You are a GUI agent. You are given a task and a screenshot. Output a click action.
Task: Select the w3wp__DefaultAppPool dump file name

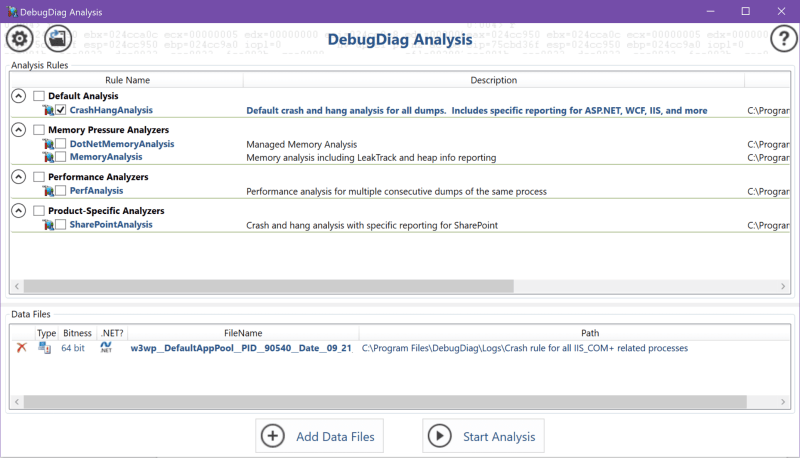(x=241, y=348)
